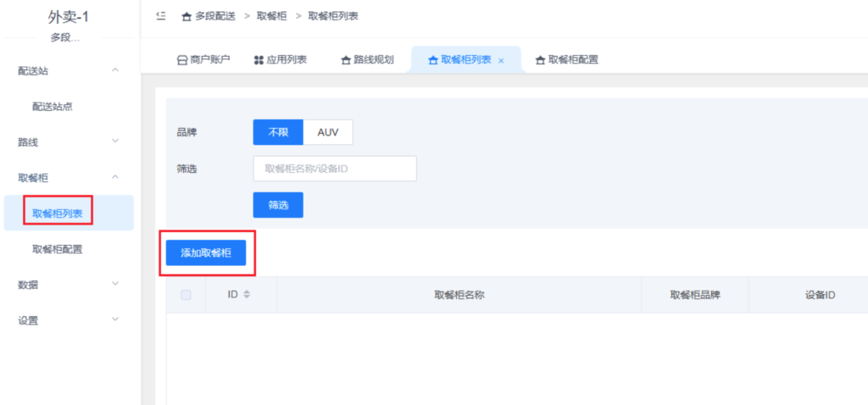The image size is (868, 405).
Task: Open 配送站点 in the sidebar menu
Action: click(58, 106)
